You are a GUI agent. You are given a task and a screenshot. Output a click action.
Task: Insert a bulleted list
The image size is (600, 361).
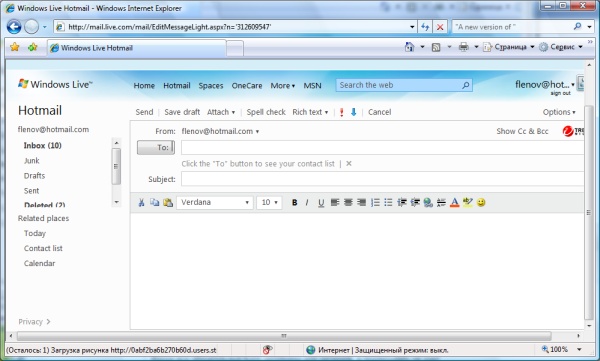pos(388,202)
